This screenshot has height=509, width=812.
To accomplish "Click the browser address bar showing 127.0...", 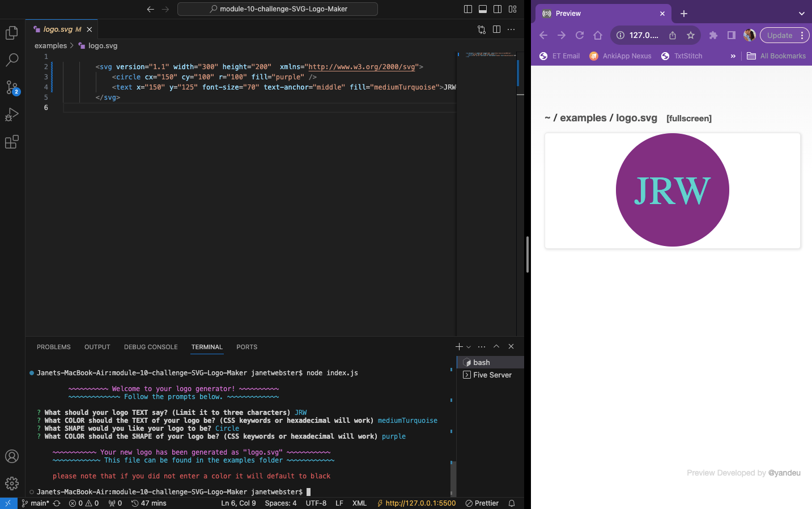I will [x=644, y=35].
